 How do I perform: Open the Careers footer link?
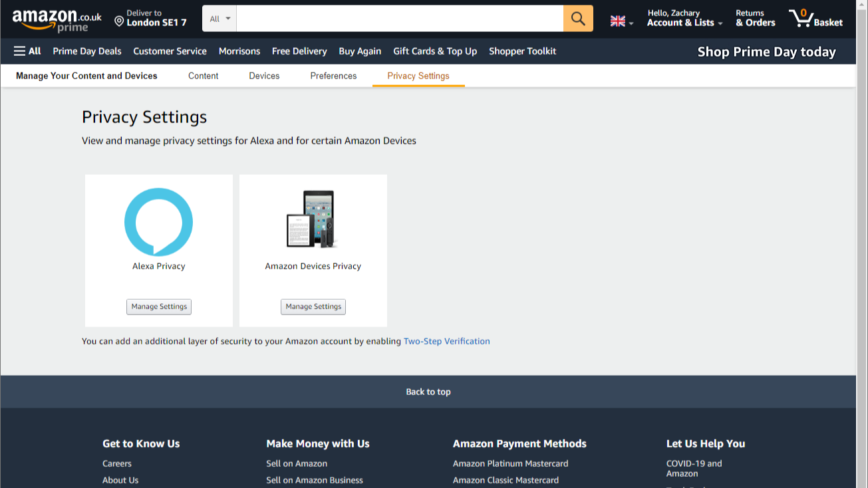point(117,463)
